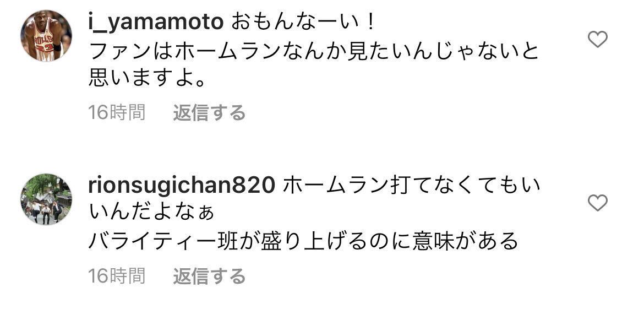This screenshot has width=644, height=309.
Task: Click the line starting with ファンはホームラン
Action: click(314, 51)
